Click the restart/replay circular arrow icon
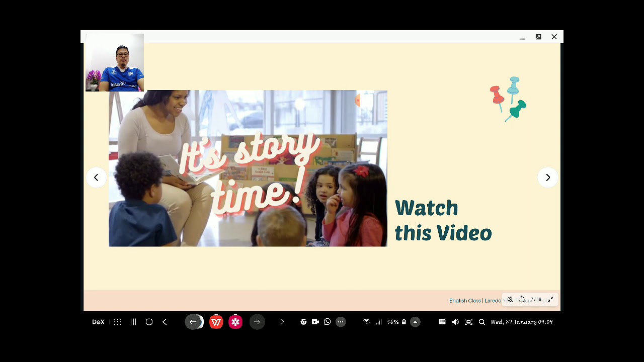 pyautogui.click(x=522, y=299)
